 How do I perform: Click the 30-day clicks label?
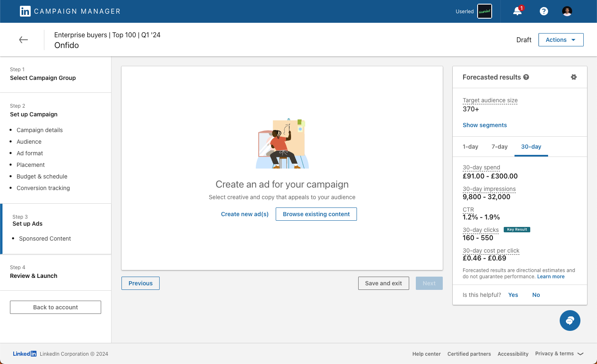click(x=481, y=230)
